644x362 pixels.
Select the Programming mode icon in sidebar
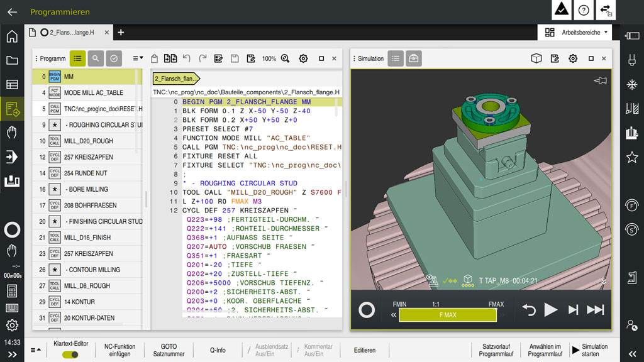(12, 109)
